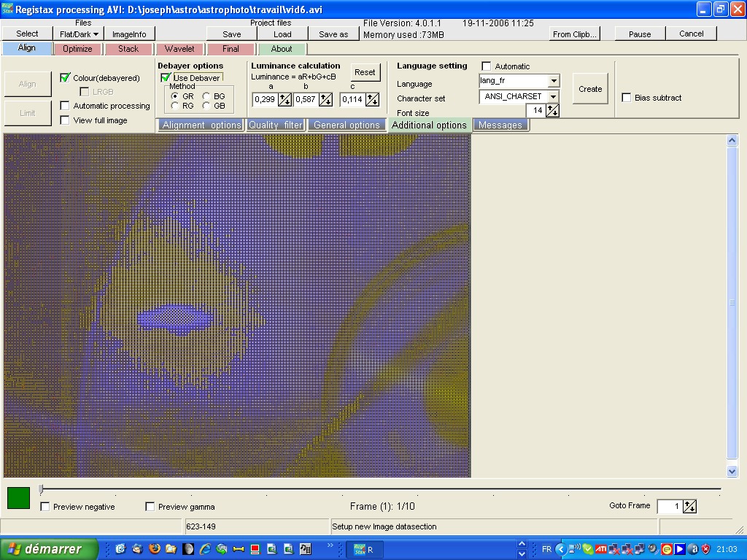Open the Character set dropdown
Image resolution: width=747 pixels, height=560 pixels.
(553, 97)
